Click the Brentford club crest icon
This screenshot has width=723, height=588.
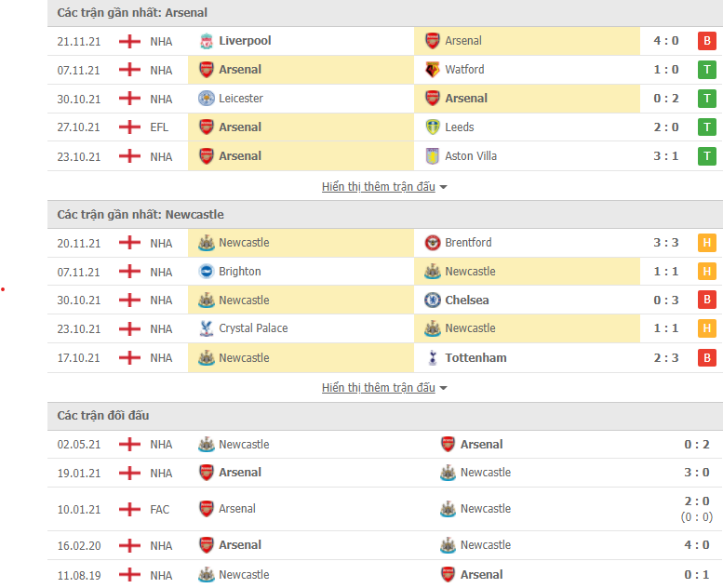tap(432, 243)
